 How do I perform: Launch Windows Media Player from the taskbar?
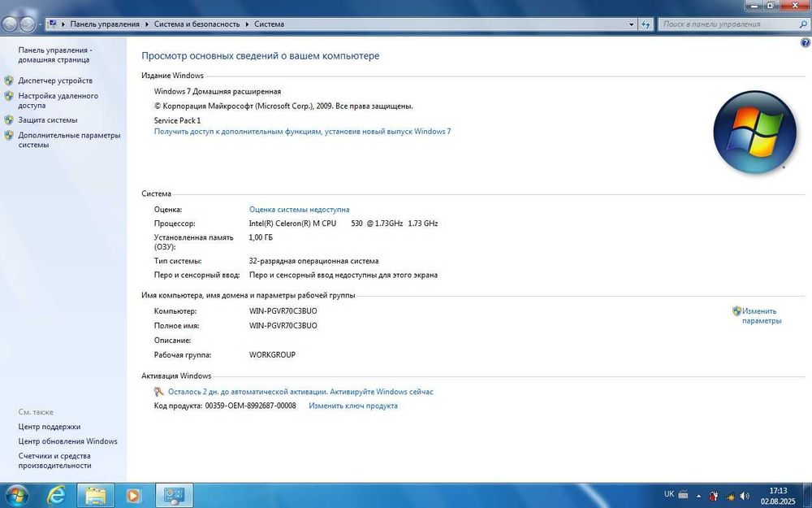click(133, 496)
